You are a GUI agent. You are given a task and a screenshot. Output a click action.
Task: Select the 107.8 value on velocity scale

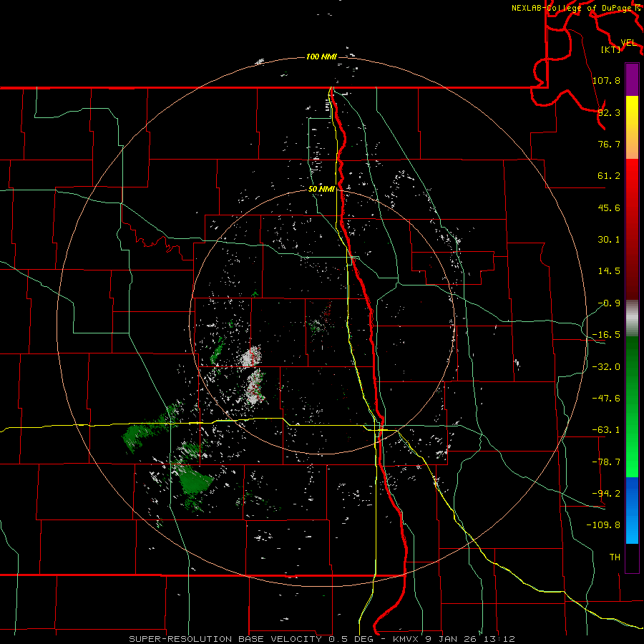pyautogui.click(x=606, y=80)
